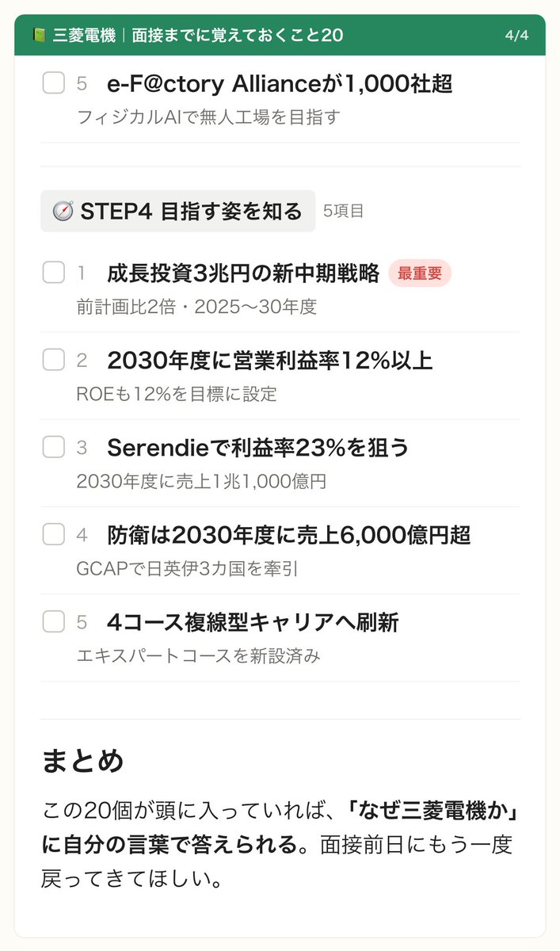Screen dimensions: 560x951
Task: Click the まとめ heading
Action: tap(82, 761)
